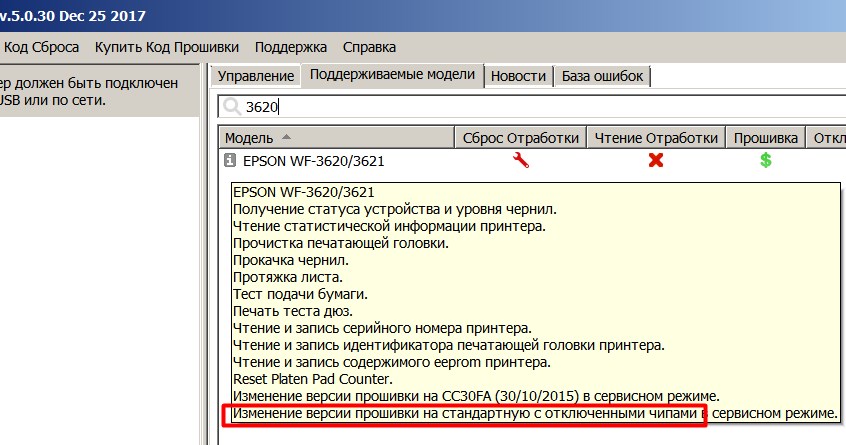846x445 pixels.
Task: Click line about CC30FA firmware version
Action: coord(476,396)
